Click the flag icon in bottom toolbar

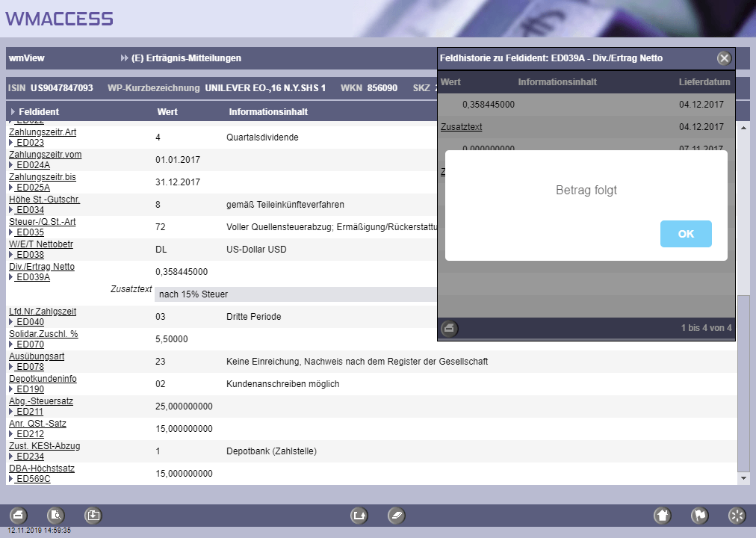[699, 515]
